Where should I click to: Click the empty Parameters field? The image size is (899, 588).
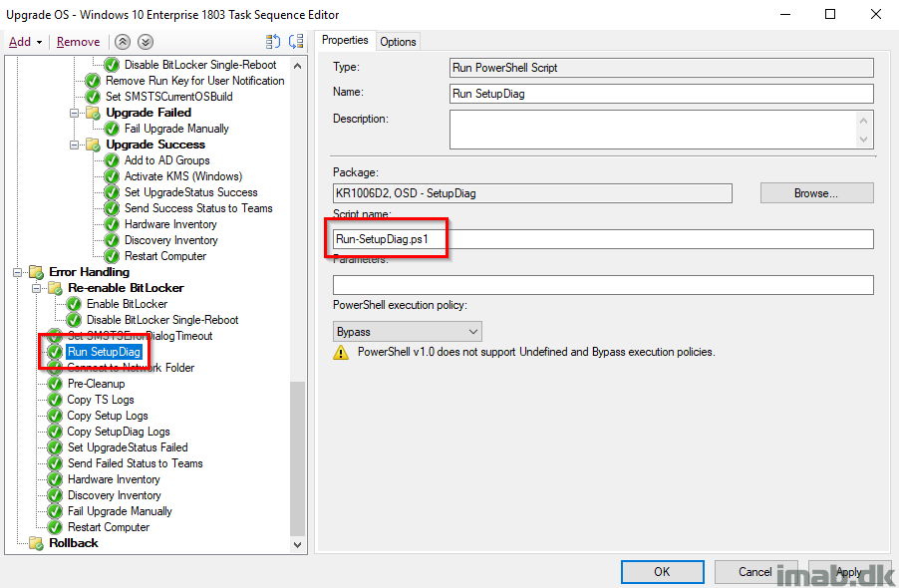pos(603,285)
